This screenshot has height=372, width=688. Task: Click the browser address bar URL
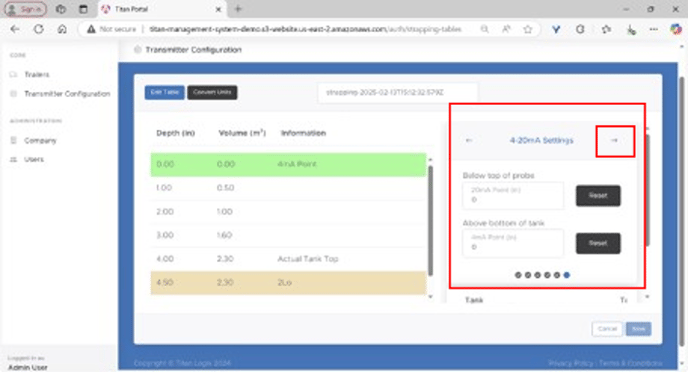tap(305, 29)
